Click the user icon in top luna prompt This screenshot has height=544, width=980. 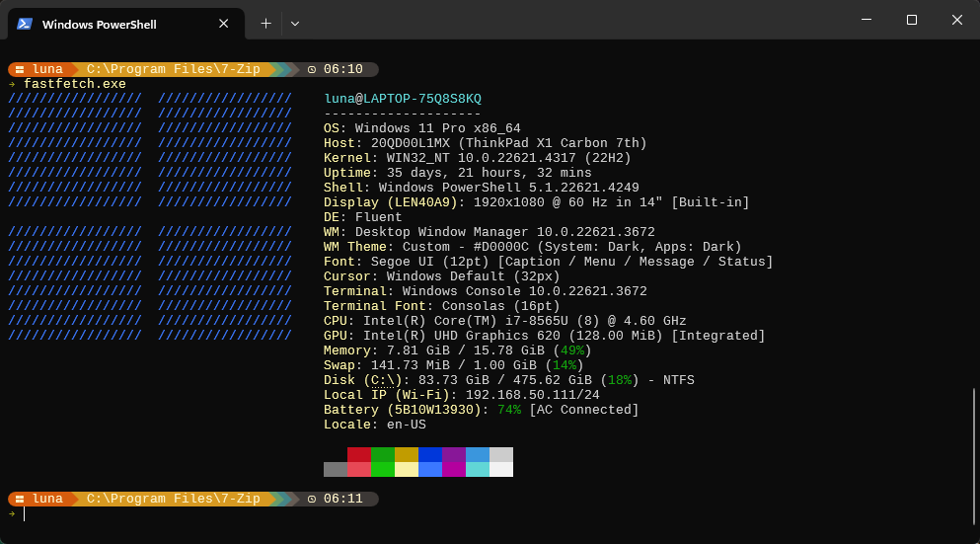(x=20, y=69)
